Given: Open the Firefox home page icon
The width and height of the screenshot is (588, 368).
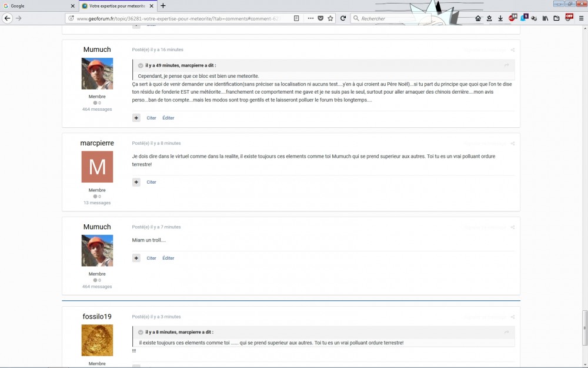Looking at the screenshot, I should (x=478, y=18).
